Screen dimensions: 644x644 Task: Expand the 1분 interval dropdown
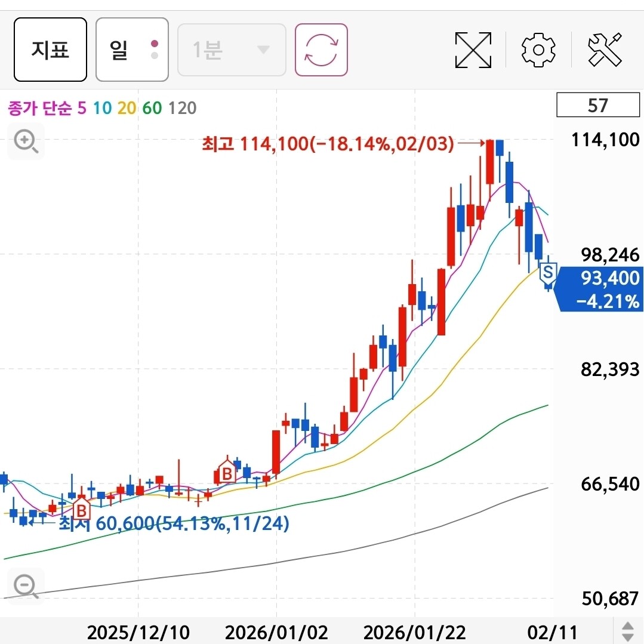232,50
